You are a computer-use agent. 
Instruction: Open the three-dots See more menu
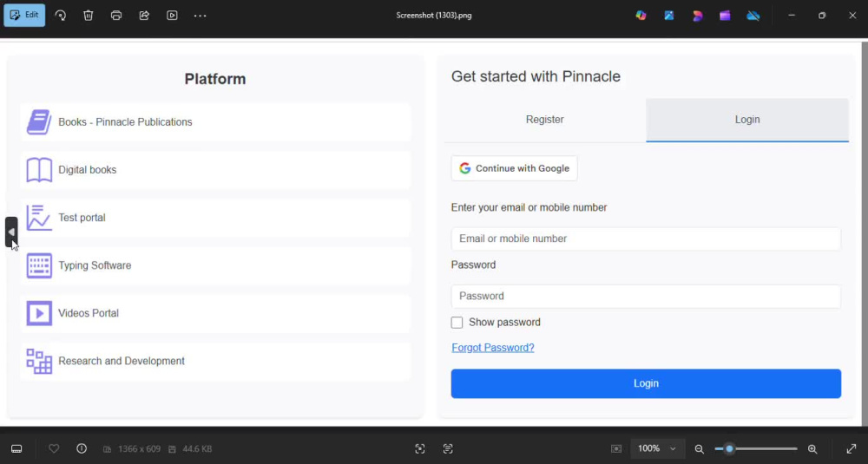tap(200, 16)
